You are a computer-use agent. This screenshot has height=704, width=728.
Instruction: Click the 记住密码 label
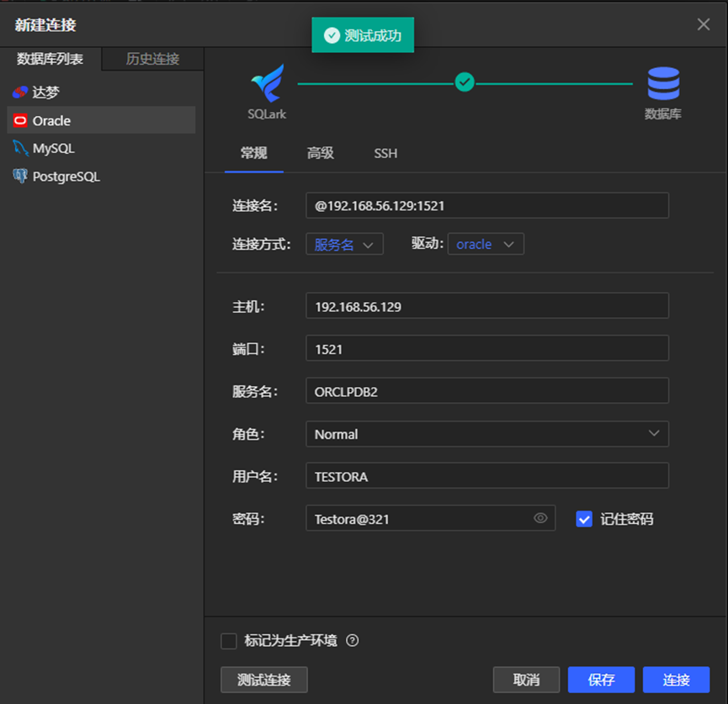pyautogui.click(x=627, y=519)
